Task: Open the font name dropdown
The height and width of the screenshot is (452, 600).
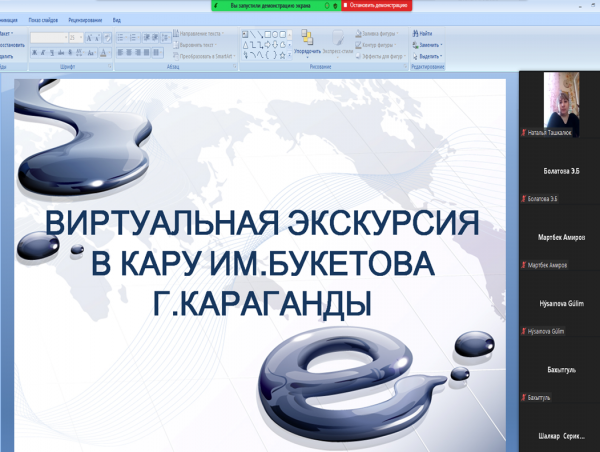Action: click(65, 37)
